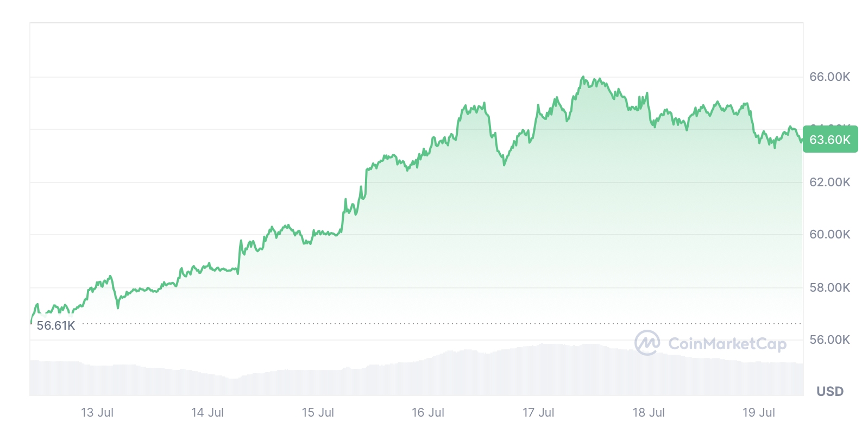The image size is (868, 434).
Task: Select the 17 Jul date label
Action: (x=538, y=412)
